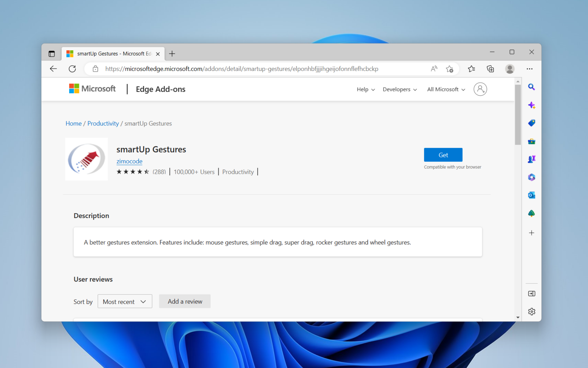
Task: Open the sidebar Discover sparkle icon
Action: click(532, 105)
